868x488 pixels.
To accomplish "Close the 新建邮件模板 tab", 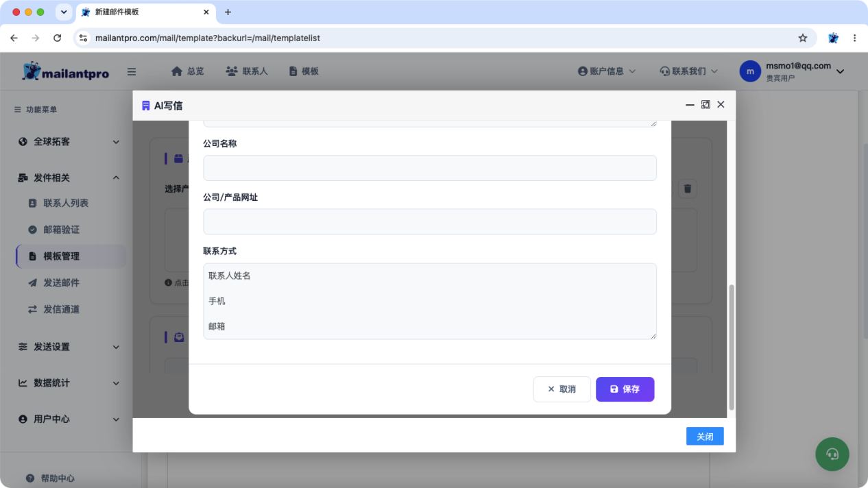I will coord(206,12).
